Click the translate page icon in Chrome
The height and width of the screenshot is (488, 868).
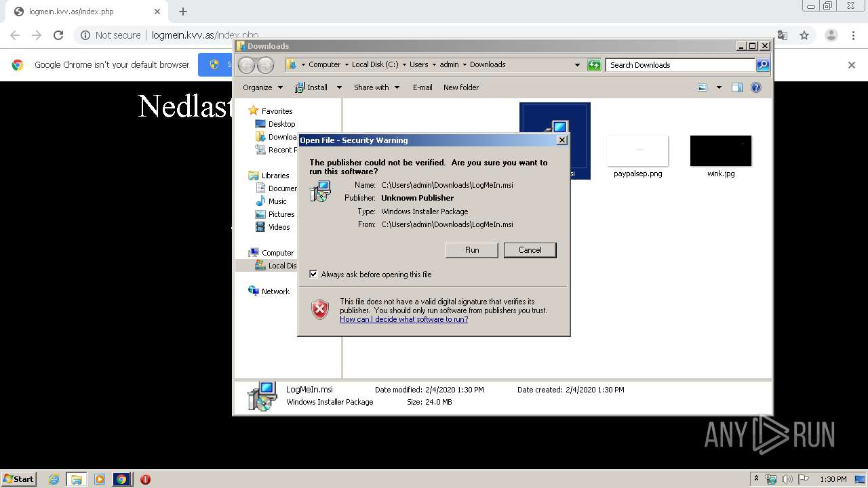click(782, 35)
